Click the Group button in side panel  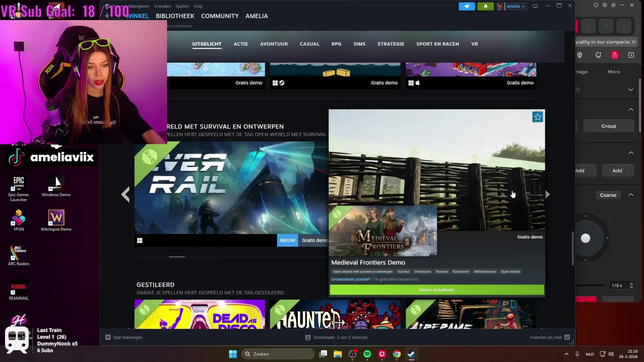coord(608,126)
